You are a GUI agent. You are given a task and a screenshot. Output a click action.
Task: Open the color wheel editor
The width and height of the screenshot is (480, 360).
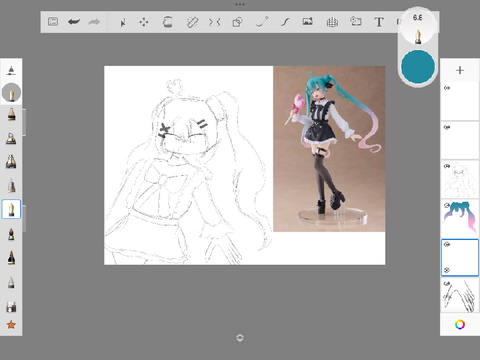460,324
